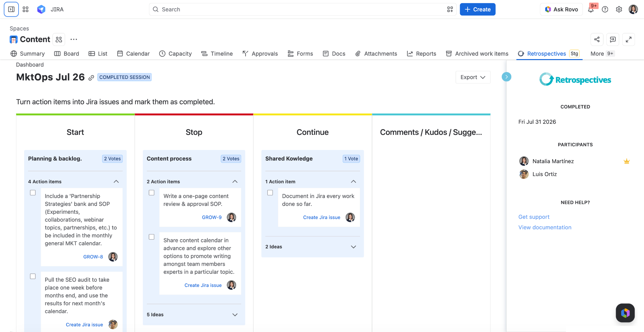Screen dimensions: 644x332
Task: Open View documentation link
Action: (545, 227)
